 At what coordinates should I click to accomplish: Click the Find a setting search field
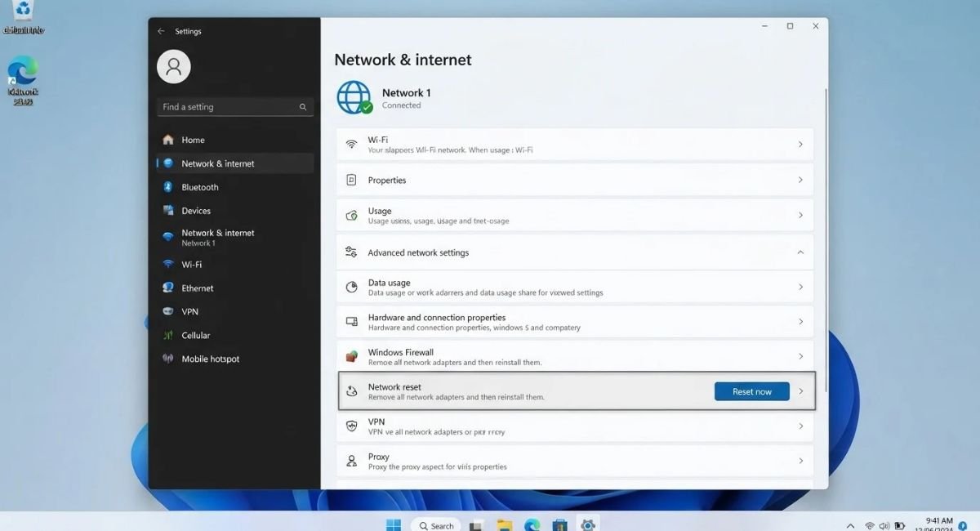[x=235, y=107]
